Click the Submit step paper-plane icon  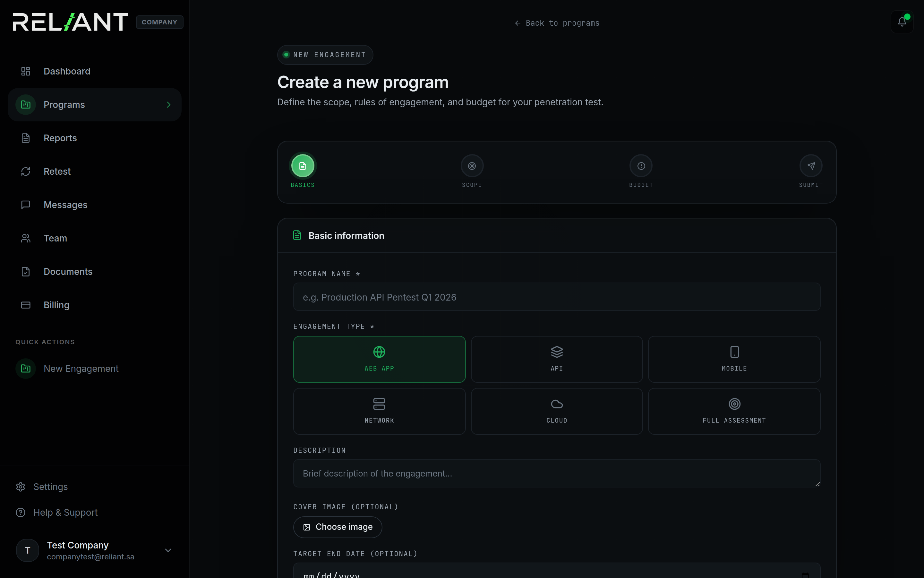(811, 166)
